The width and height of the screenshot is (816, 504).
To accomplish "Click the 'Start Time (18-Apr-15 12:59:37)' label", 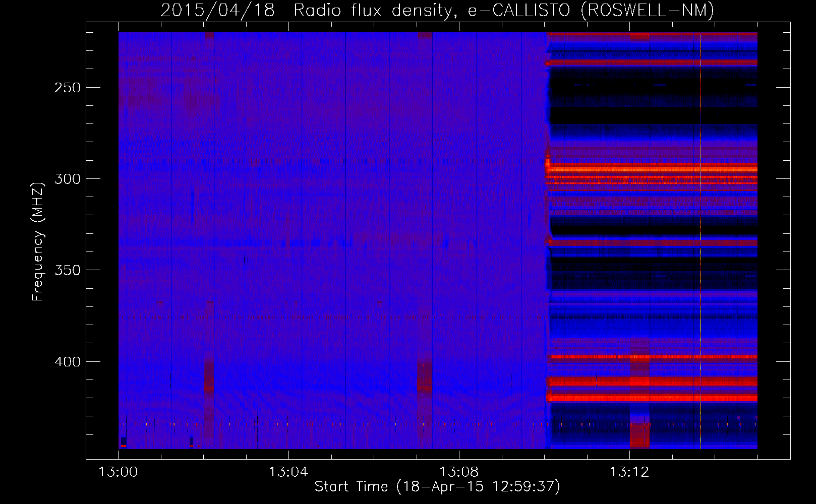I will click(x=437, y=487).
